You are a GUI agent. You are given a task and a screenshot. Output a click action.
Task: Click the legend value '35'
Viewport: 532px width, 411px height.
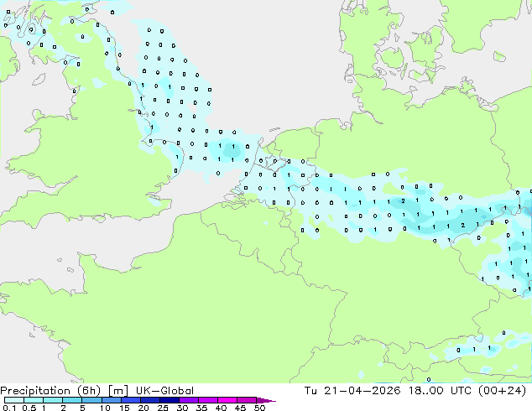pyautogui.click(x=201, y=408)
